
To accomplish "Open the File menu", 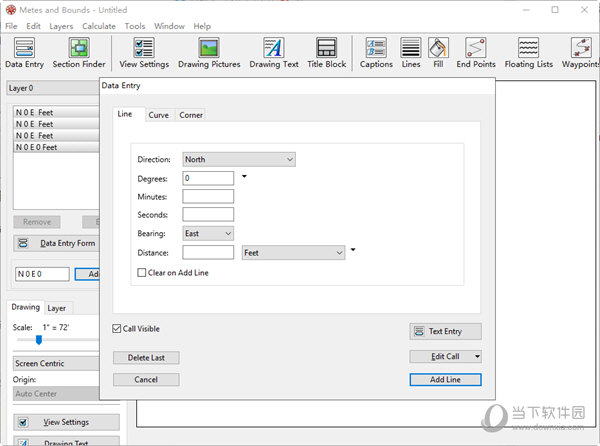I will (x=11, y=26).
